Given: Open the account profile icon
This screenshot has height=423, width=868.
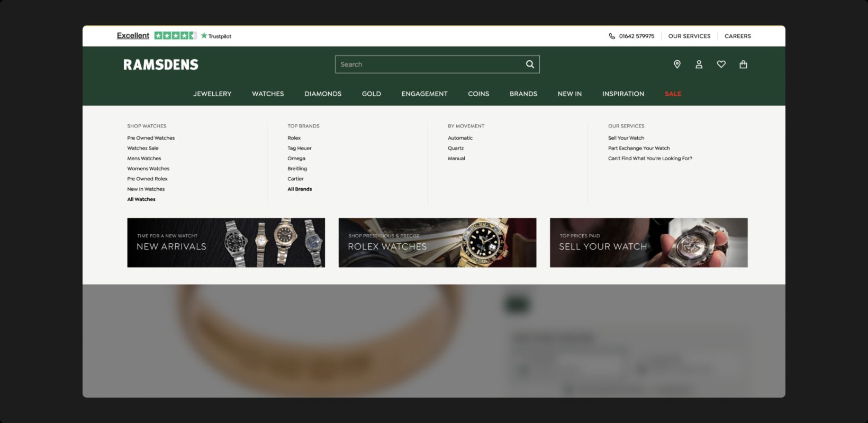Looking at the screenshot, I should point(699,65).
